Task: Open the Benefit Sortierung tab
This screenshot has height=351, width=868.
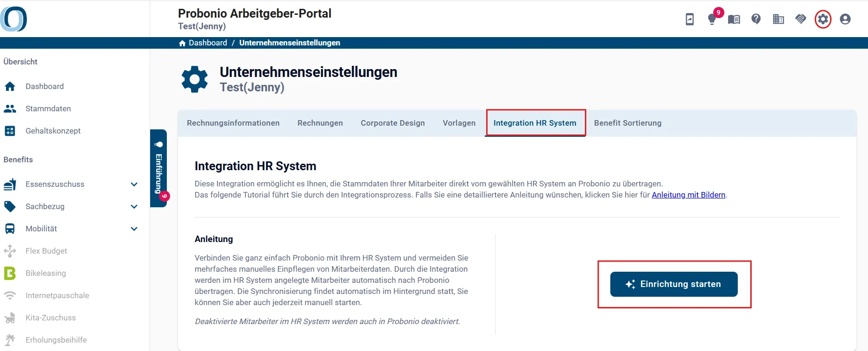Action: pos(628,123)
